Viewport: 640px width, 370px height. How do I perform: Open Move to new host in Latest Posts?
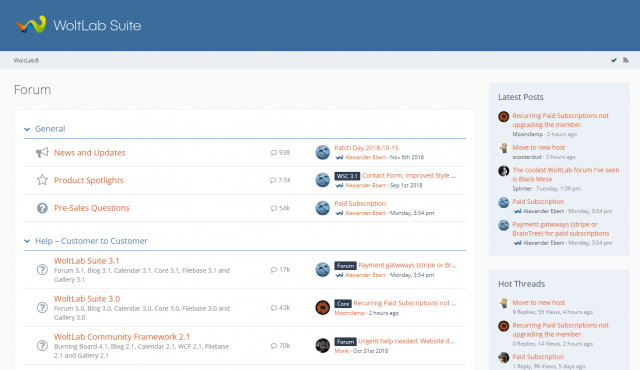tap(539, 147)
